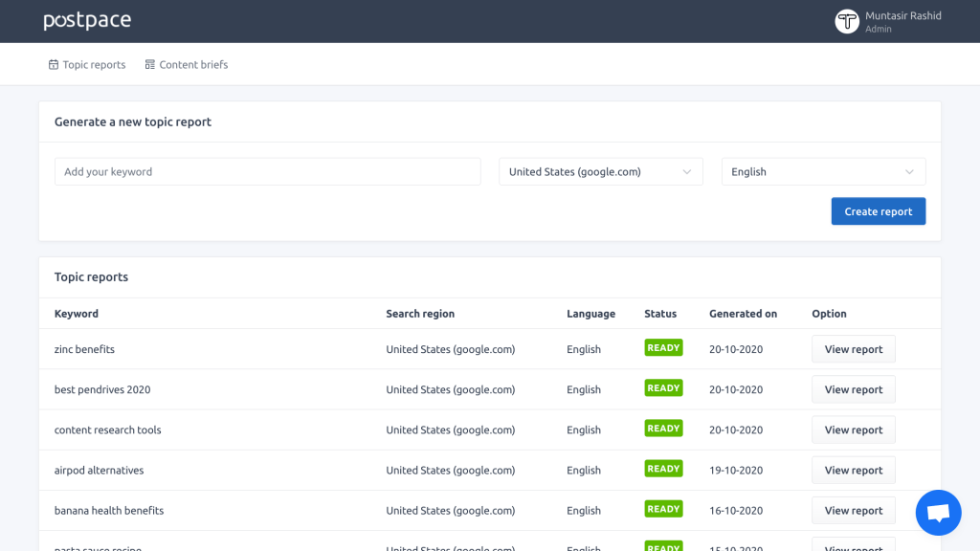Click the postpace logo
Viewport: 980px width, 551px height.
(87, 21)
